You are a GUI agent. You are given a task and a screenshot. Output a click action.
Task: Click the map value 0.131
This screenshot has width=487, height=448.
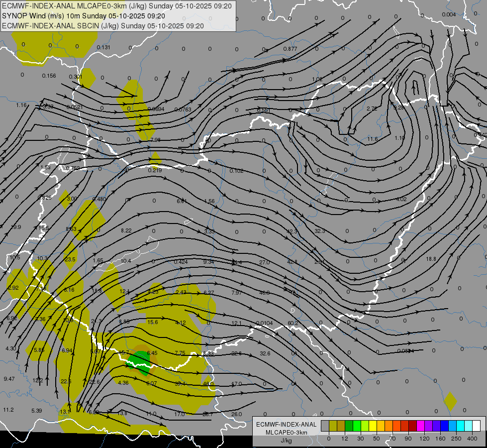pos(103,47)
